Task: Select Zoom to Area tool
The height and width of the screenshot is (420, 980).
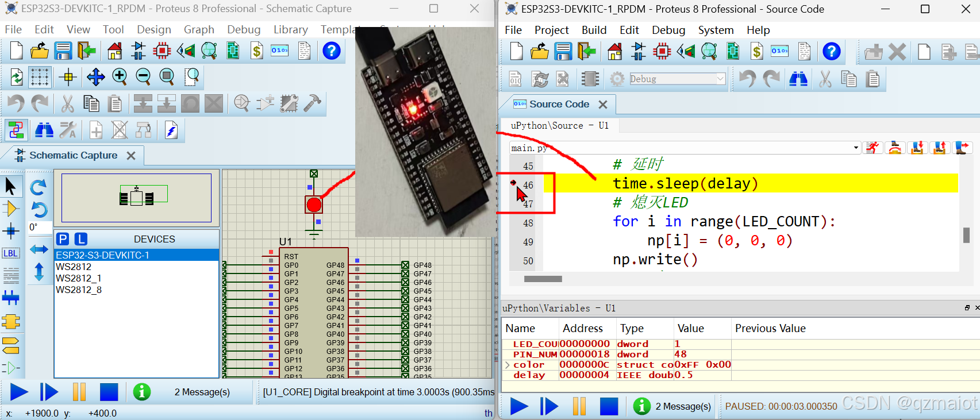Action: (191, 76)
